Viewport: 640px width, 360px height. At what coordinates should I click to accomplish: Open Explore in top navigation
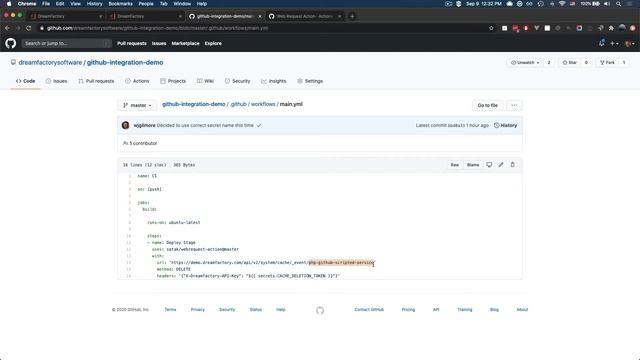[213, 43]
